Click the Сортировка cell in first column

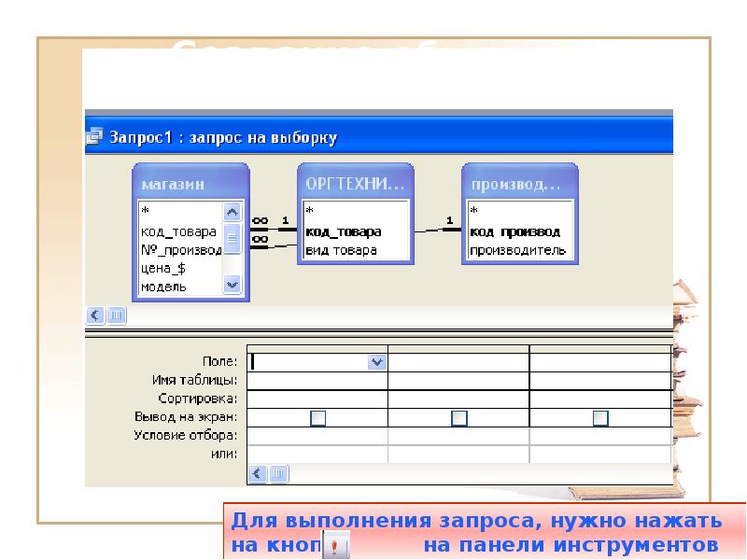tap(317, 399)
